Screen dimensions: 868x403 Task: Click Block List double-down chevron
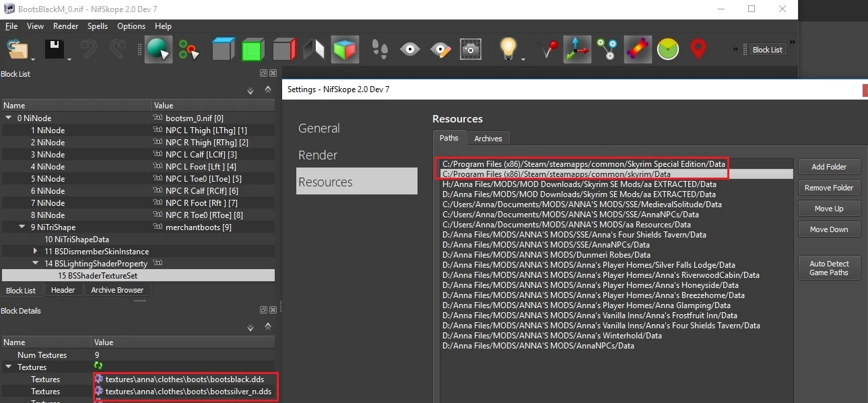pos(251,90)
